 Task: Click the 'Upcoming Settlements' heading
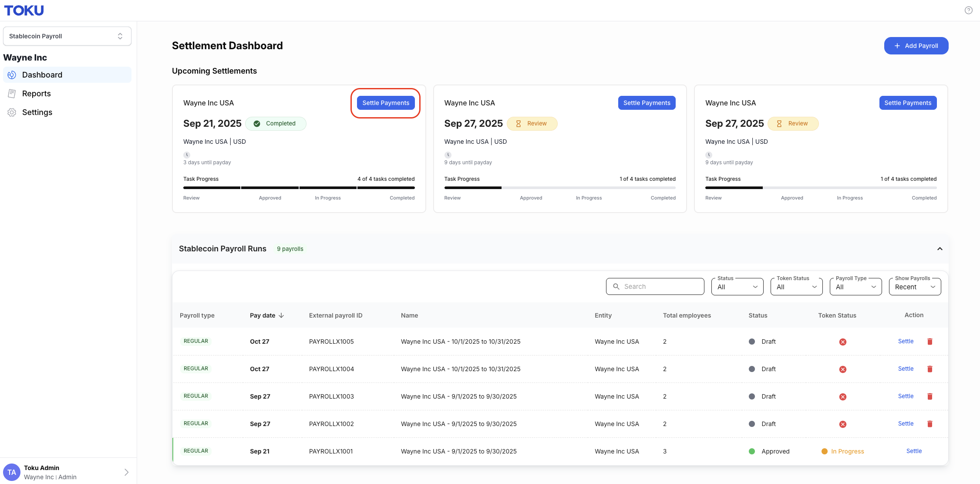tap(214, 71)
